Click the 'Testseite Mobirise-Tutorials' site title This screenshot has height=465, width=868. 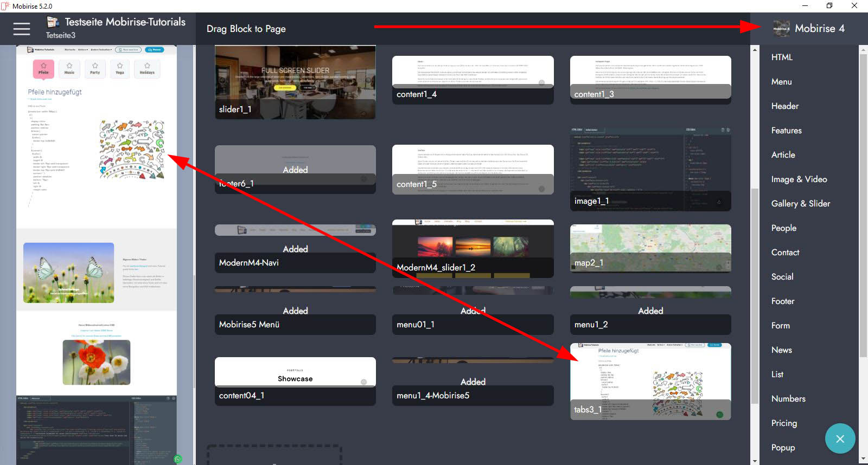125,22
